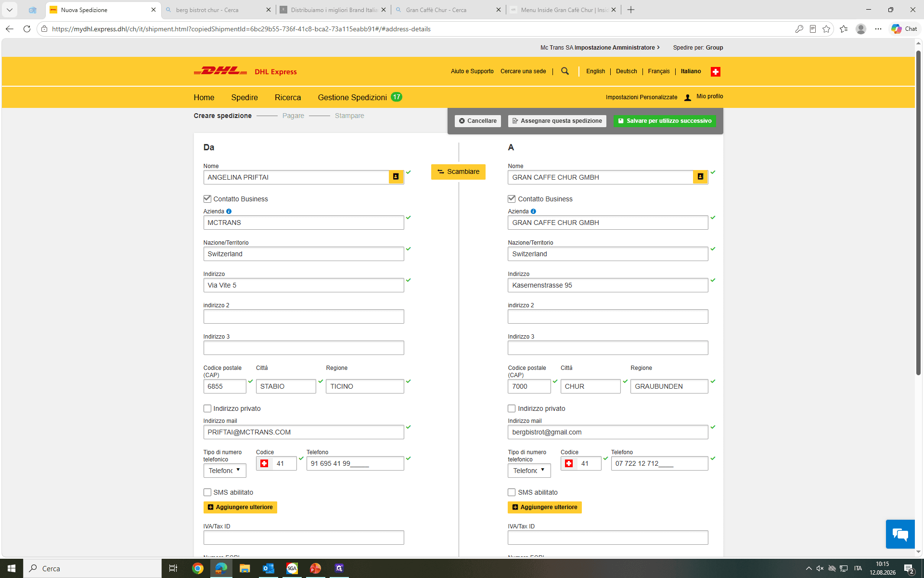Open Google Chrome from the taskbar
The image size is (924, 578).
point(197,568)
